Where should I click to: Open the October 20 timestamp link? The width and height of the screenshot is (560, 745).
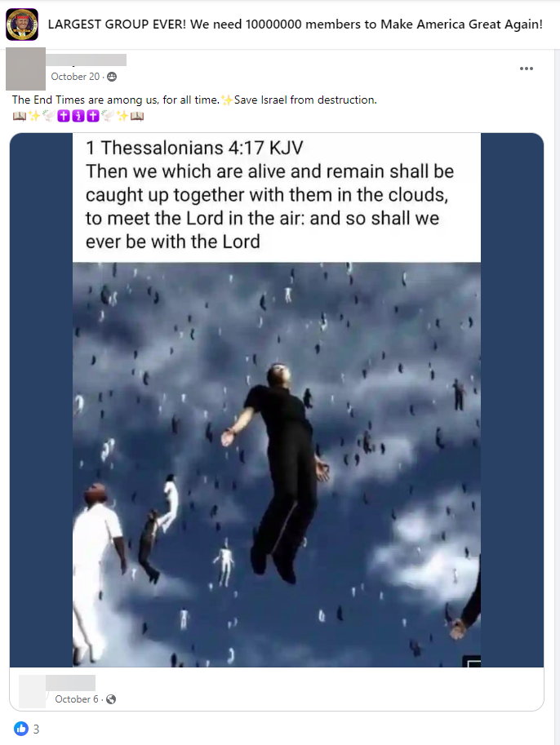(73, 74)
